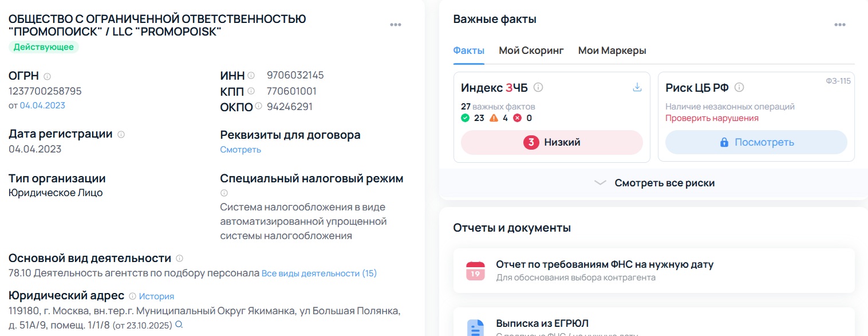Screen dimensions: 868x336
Task: Expand Смотреть все риски
Action: (654, 183)
